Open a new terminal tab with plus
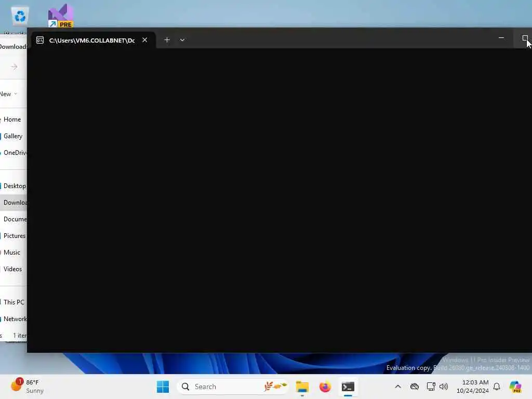This screenshot has width=532, height=399. 167,40
